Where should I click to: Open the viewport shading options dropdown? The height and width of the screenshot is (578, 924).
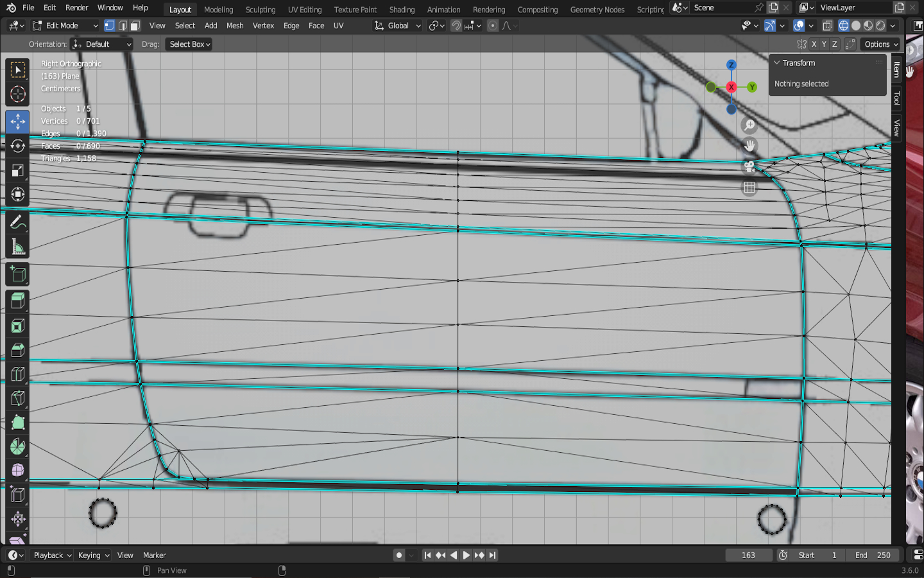[893, 26]
